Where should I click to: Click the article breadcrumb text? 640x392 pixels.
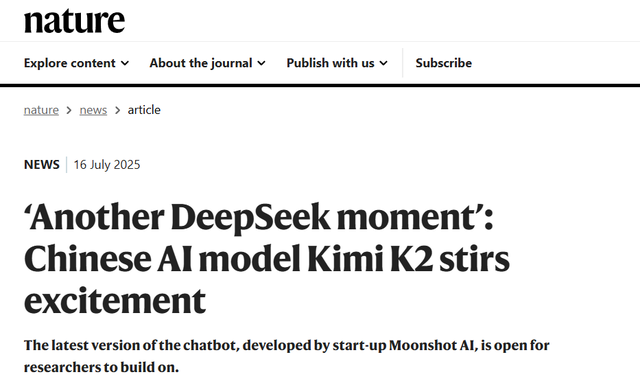[144, 110]
